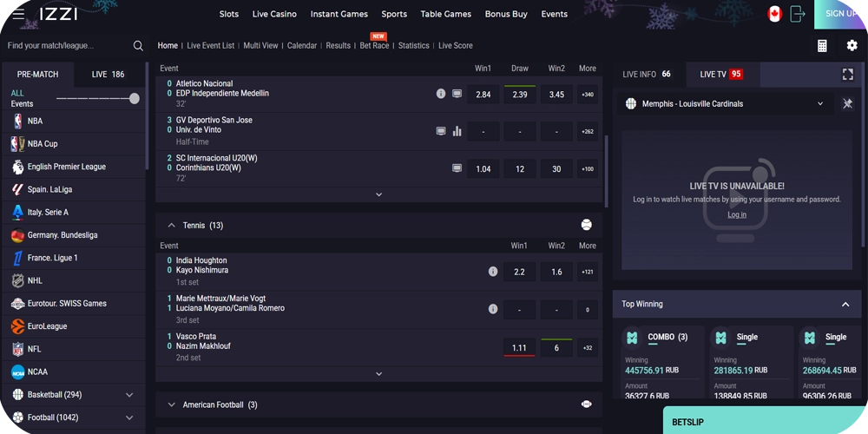Open Live Casino in the top menu

274,15
